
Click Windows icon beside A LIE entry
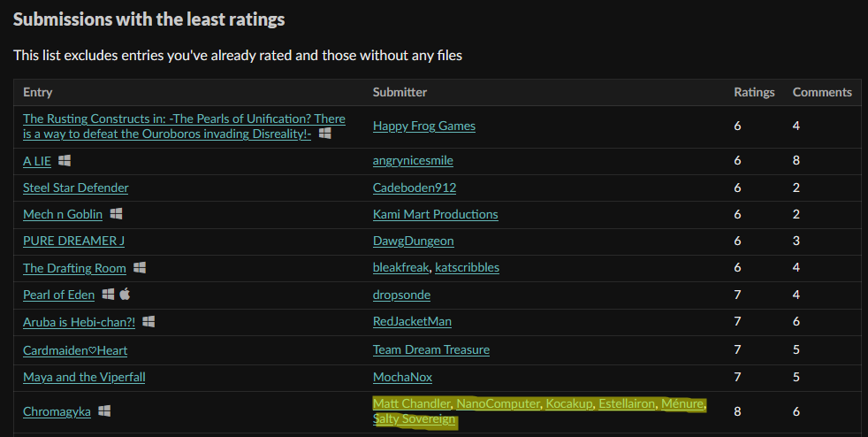click(65, 161)
